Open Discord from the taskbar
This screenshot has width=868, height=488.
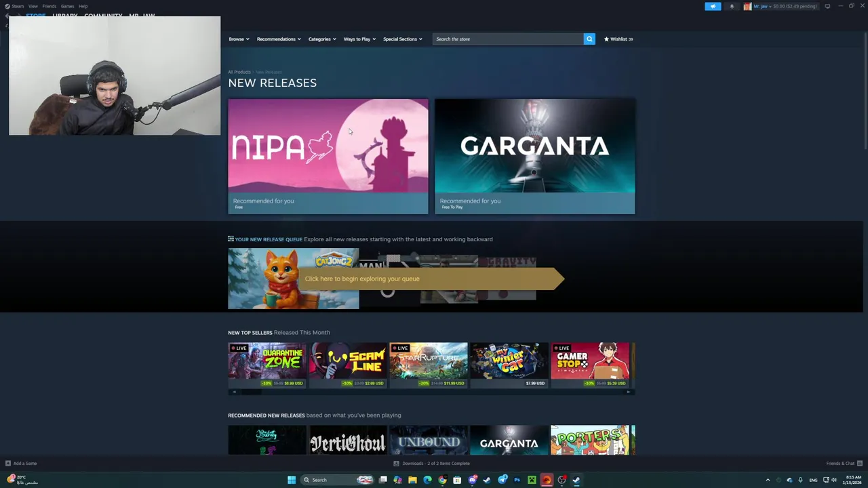[473, 480]
